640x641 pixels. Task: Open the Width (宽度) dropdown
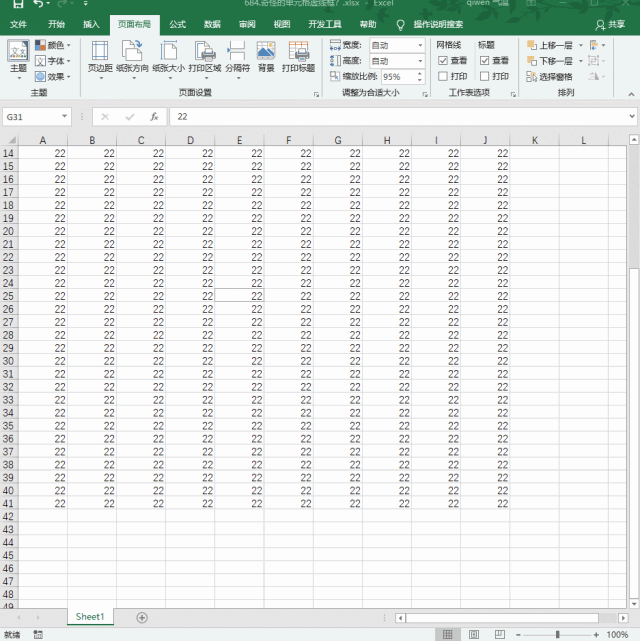[x=420, y=45]
